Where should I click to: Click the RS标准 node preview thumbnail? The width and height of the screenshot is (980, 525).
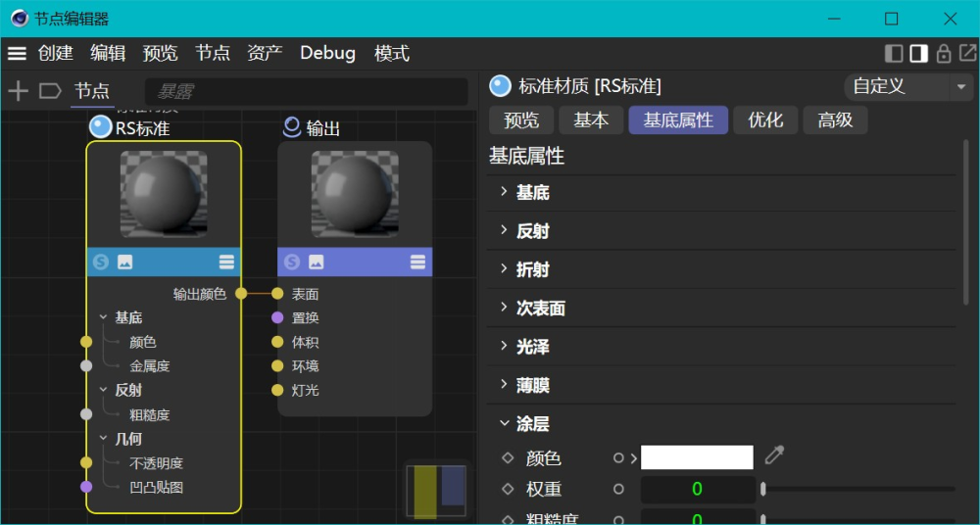[163, 194]
